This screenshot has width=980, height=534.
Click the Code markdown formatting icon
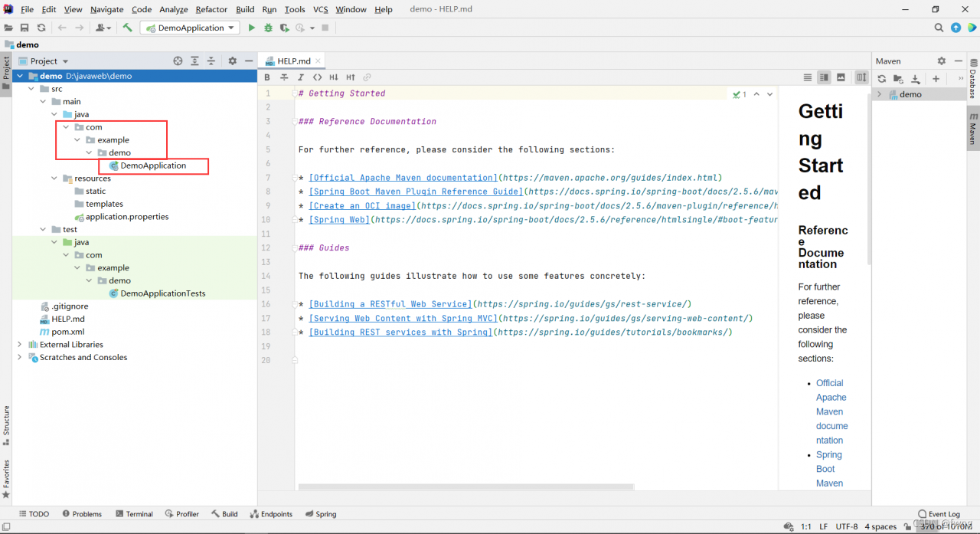coord(317,77)
